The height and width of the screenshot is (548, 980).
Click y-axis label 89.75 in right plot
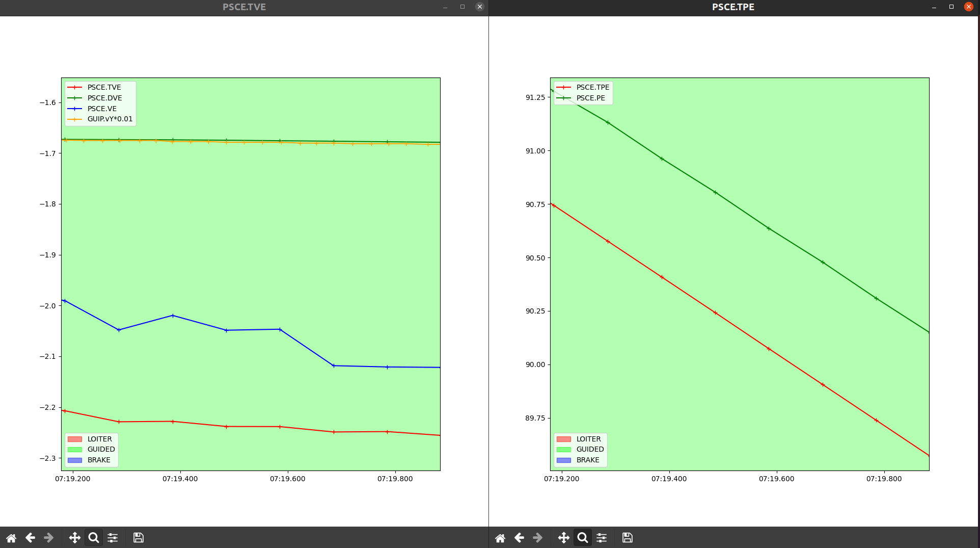point(535,418)
